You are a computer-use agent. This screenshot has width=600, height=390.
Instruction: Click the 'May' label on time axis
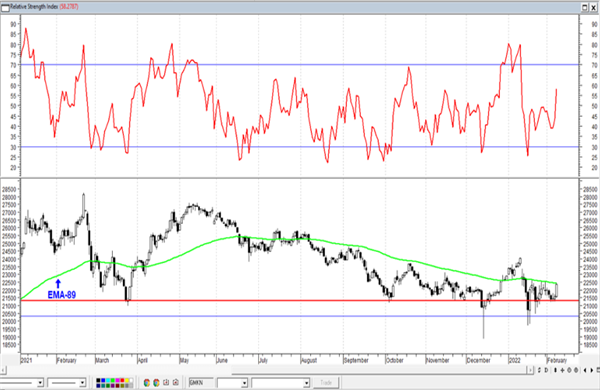[184, 361]
